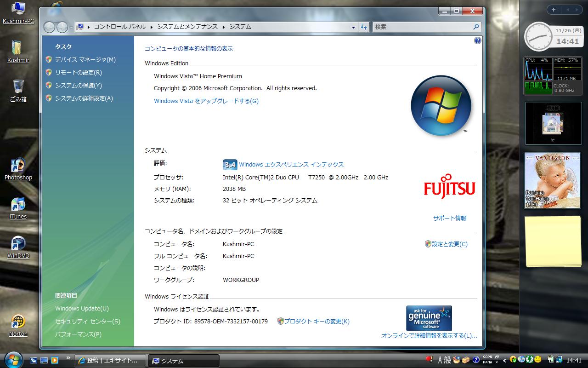
Task: Click the IME 般 conversion mode button
Action: point(448,360)
